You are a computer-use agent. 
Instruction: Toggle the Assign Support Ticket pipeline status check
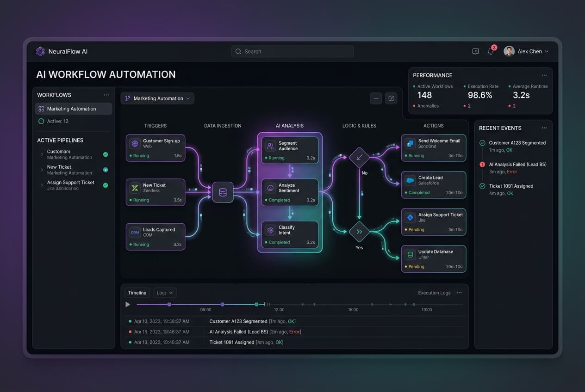106,185
